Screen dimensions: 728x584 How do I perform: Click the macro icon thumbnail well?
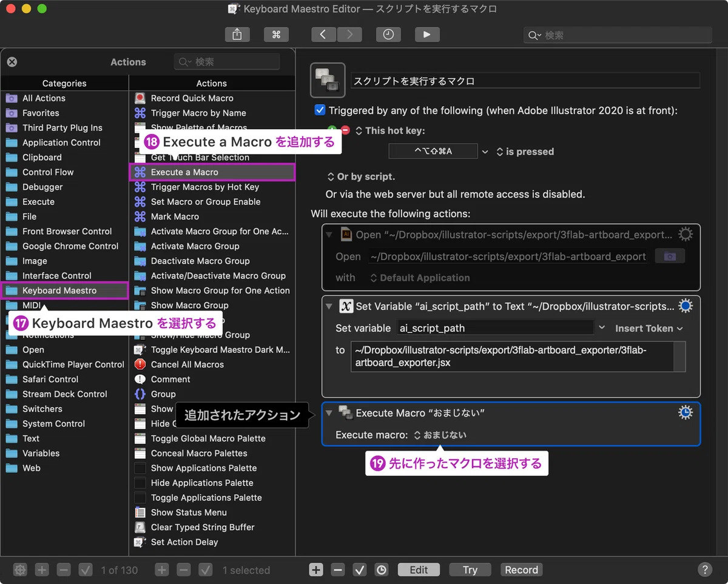pyautogui.click(x=328, y=80)
